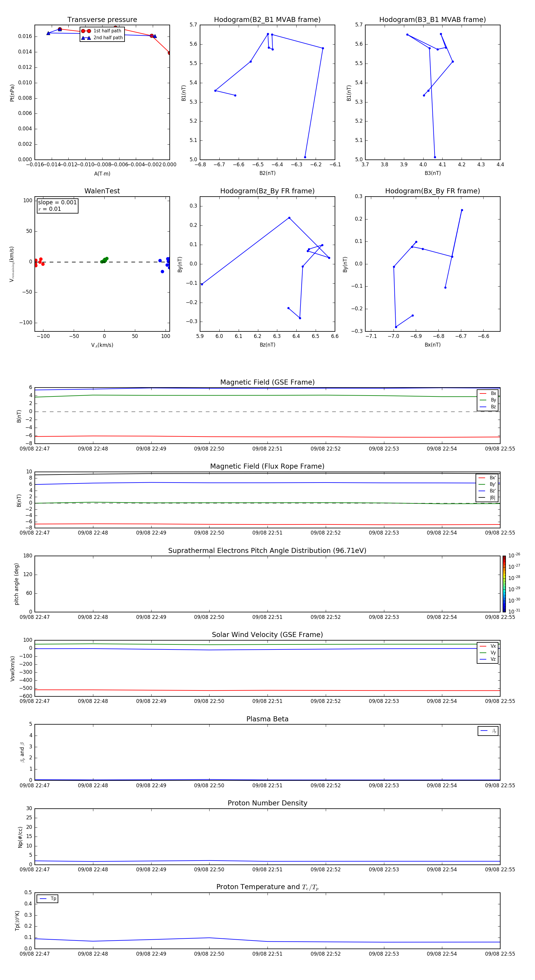The image size is (535, 980).
Task: Click the 'Hodogram(Bz_By FR frame)' title
Action: (x=267, y=191)
